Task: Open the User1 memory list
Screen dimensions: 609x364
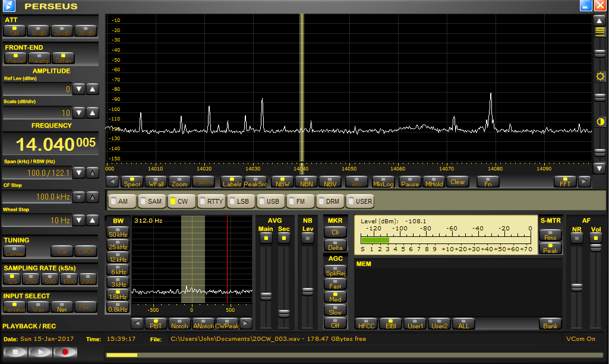Action: pyautogui.click(x=415, y=324)
